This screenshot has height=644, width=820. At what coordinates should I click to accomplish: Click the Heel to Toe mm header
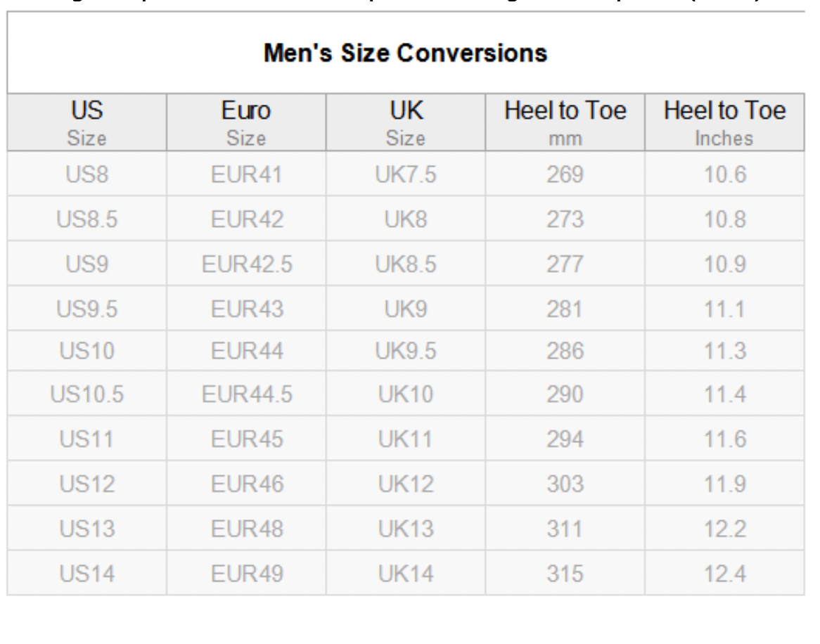tap(565, 123)
